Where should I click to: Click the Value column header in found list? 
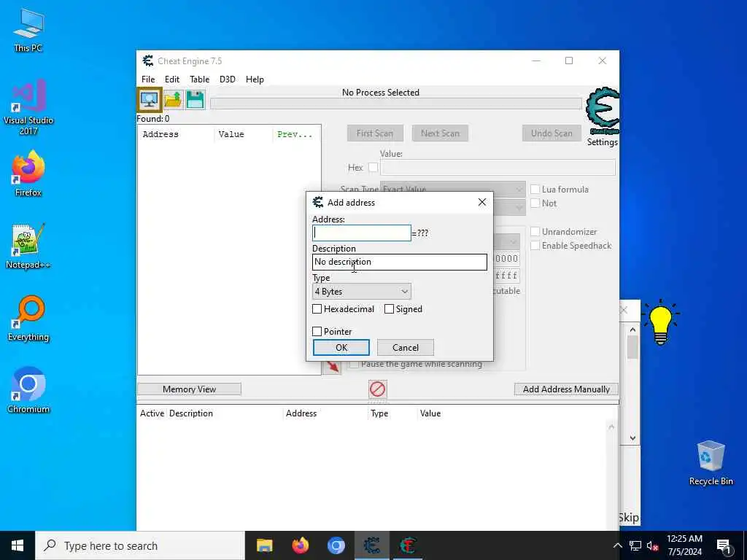point(231,134)
